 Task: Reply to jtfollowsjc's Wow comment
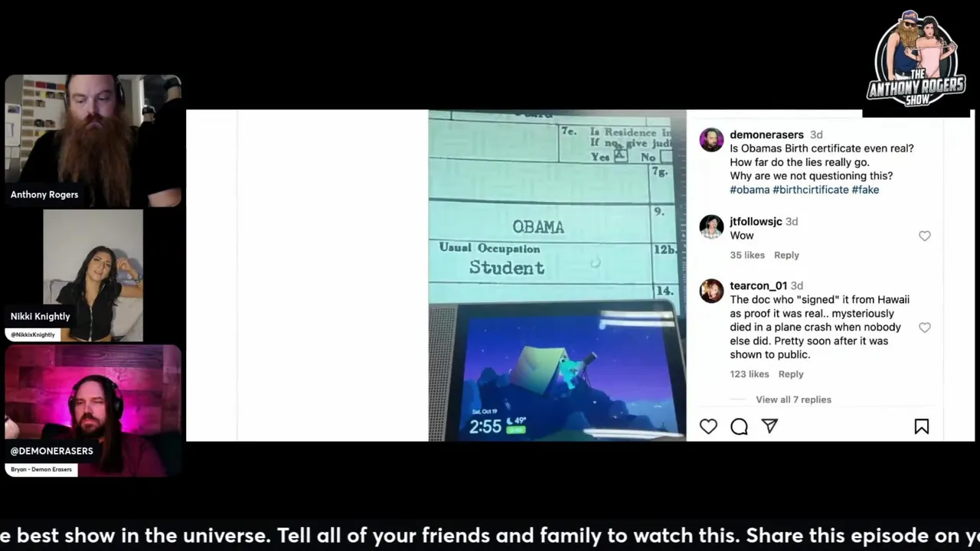coord(786,255)
